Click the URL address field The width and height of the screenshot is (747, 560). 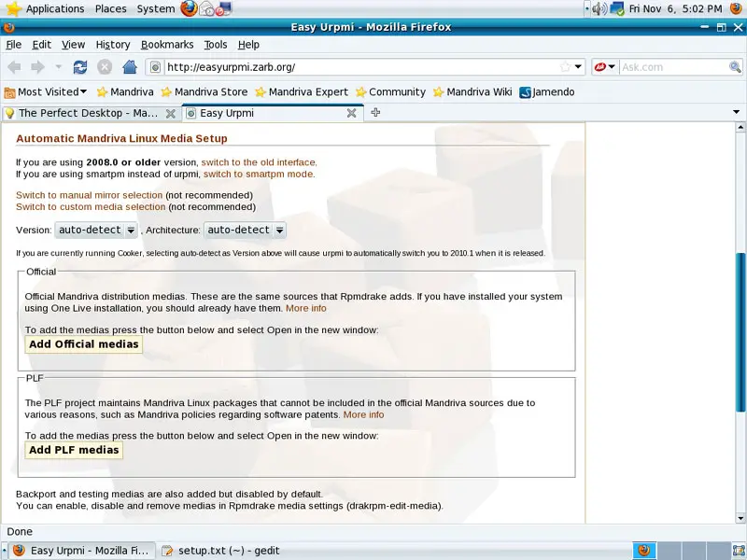[x=362, y=67]
